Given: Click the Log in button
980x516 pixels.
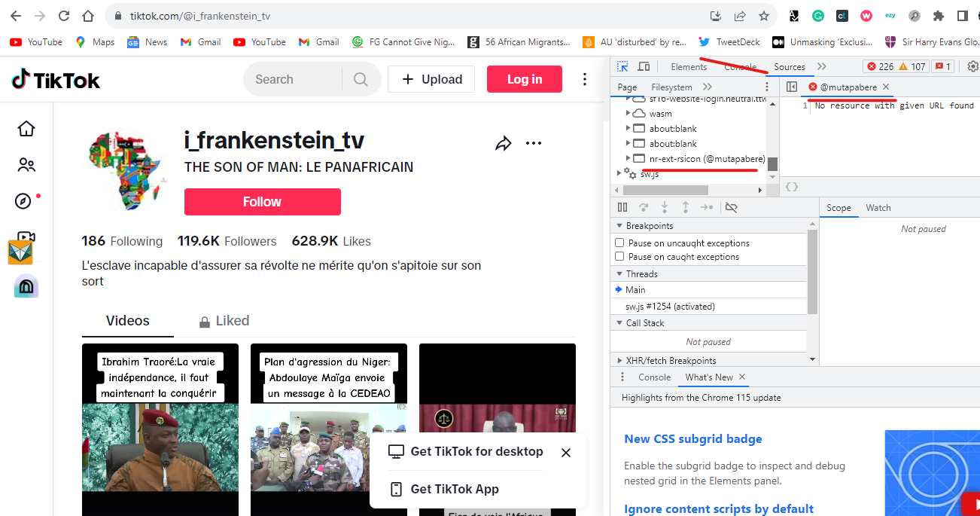Looking at the screenshot, I should tap(525, 79).
